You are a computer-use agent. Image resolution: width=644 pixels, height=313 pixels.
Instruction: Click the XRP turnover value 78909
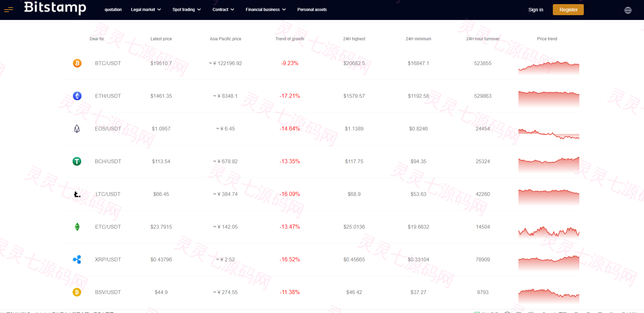pyautogui.click(x=483, y=260)
